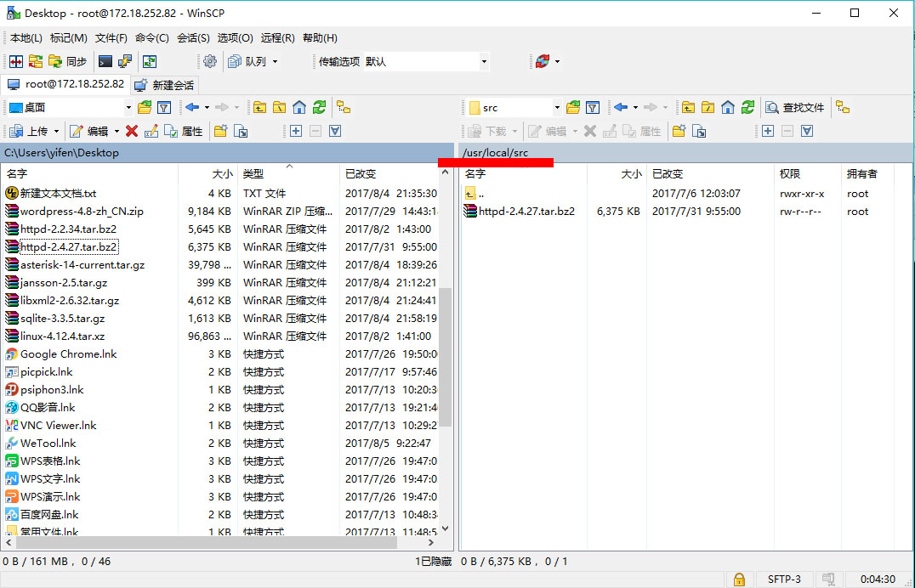The height and width of the screenshot is (588, 915).
Task: Open the local panel filter icon
Action: [164, 107]
